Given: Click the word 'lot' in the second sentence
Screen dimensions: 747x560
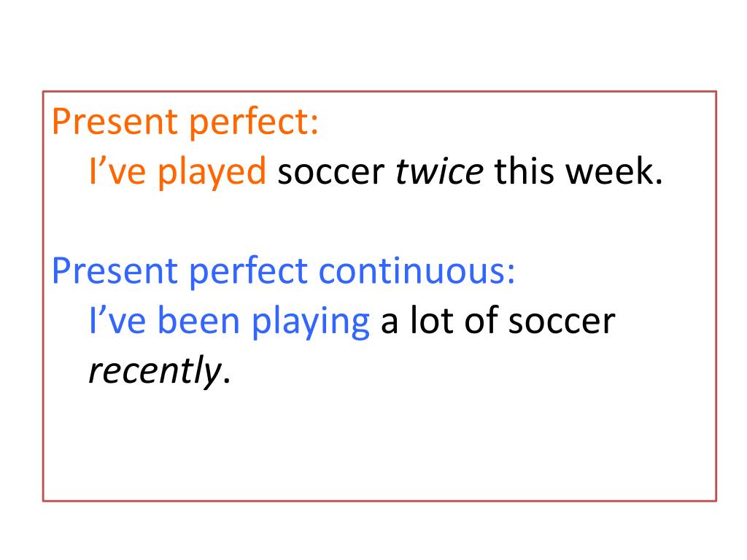Looking at the screenshot, I should 431,321.
